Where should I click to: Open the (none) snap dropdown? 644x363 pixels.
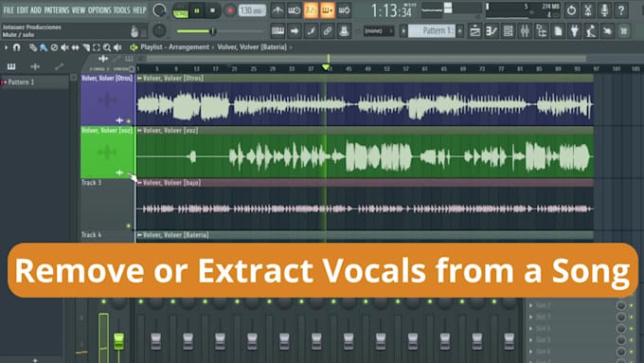[379, 31]
